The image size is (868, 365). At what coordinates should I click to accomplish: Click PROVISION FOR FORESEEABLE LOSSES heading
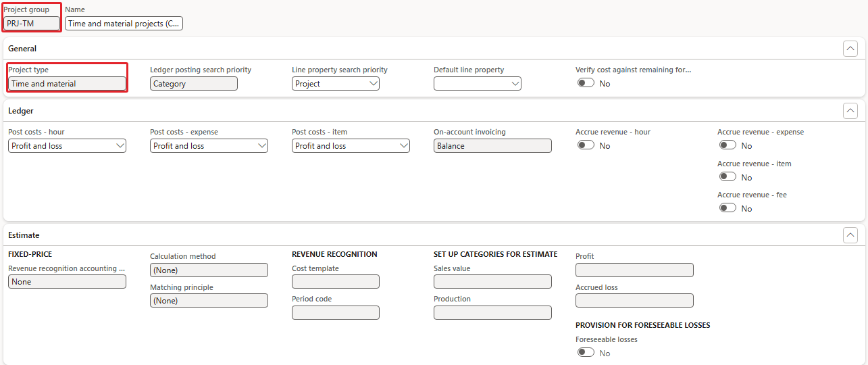(643, 325)
